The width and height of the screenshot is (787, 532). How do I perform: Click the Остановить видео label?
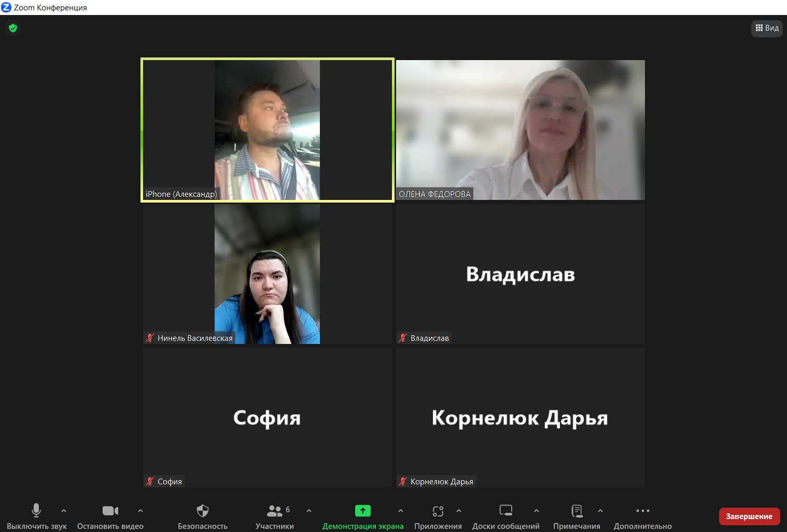tap(110, 526)
